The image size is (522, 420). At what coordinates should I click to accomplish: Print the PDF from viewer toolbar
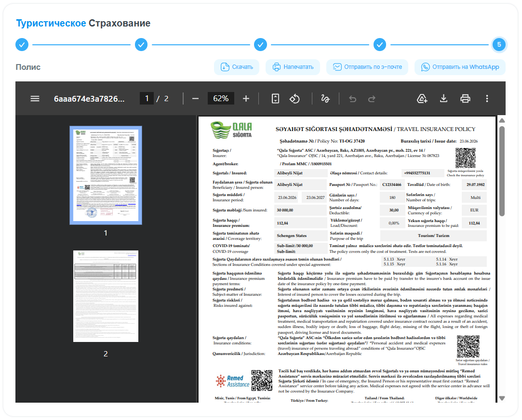click(465, 99)
